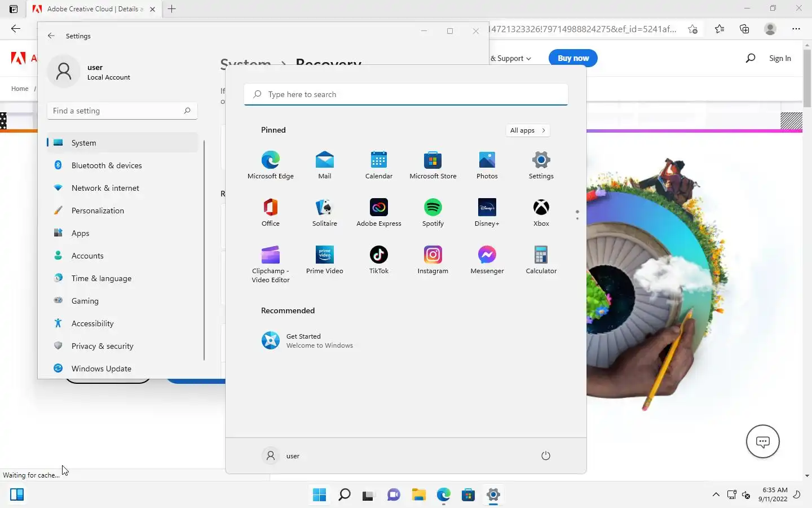
Task: Open a new browser tab
Action: [172, 9]
